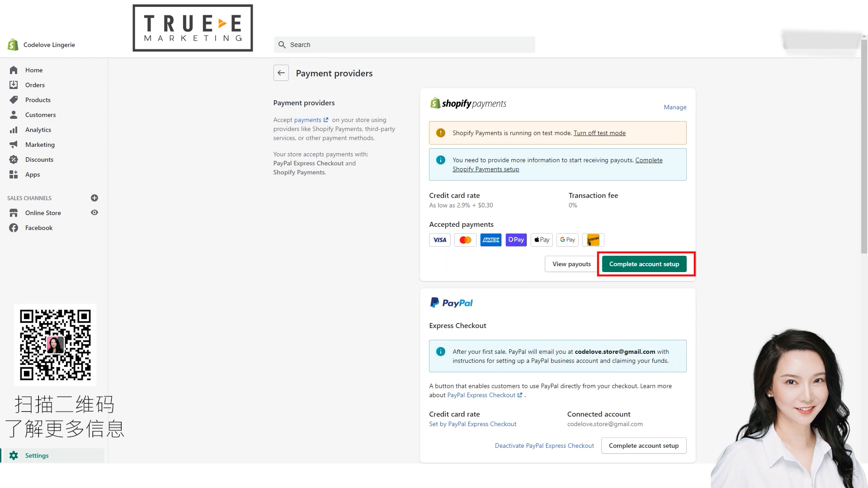Screen dimensions: 868x488
Task: Open the Customers section
Action: click(x=41, y=115)
